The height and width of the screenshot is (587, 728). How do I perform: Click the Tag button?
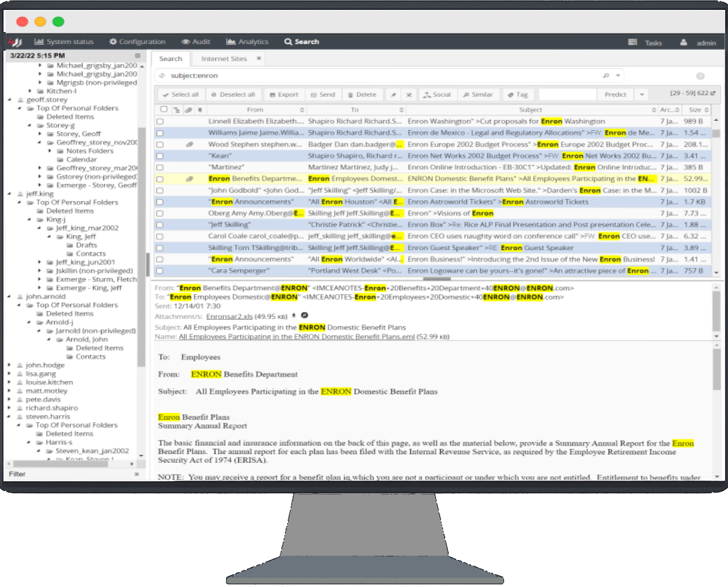(x=518, y=95)
